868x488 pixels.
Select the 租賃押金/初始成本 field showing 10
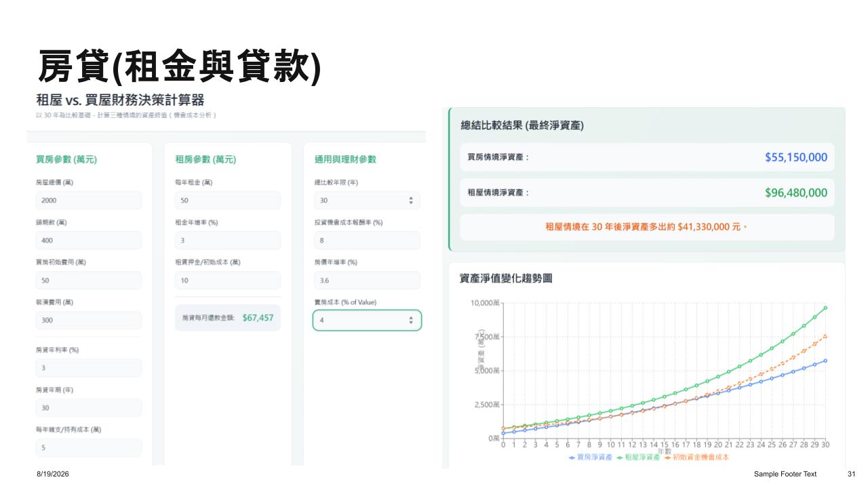click(228, 281)
